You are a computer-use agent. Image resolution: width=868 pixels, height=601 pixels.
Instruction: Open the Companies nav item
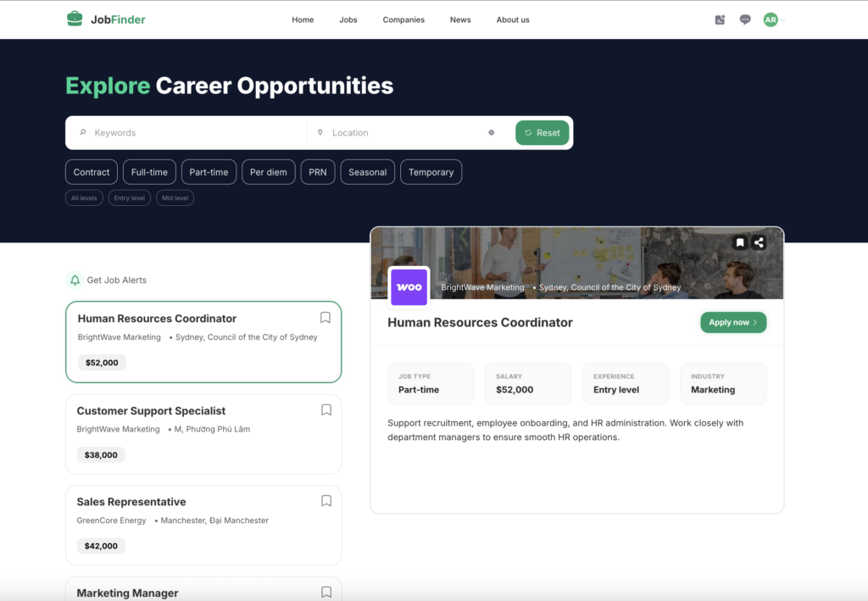coord(403,19)
